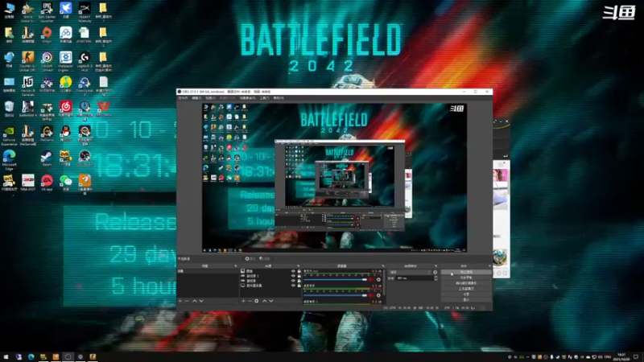Open the Scene Collection menu in OBS
644x362 pixels.
point(248,98)
